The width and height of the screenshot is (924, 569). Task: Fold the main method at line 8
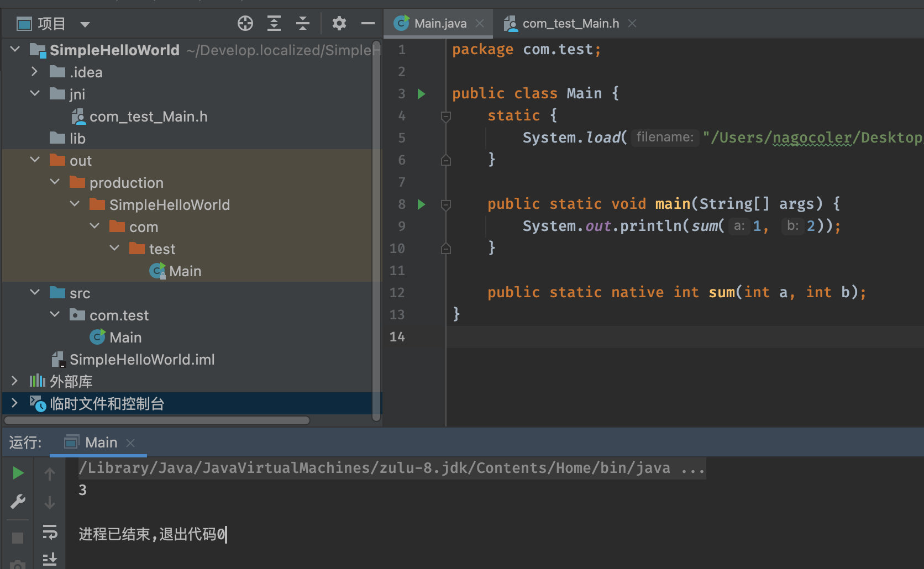(446, 204)
